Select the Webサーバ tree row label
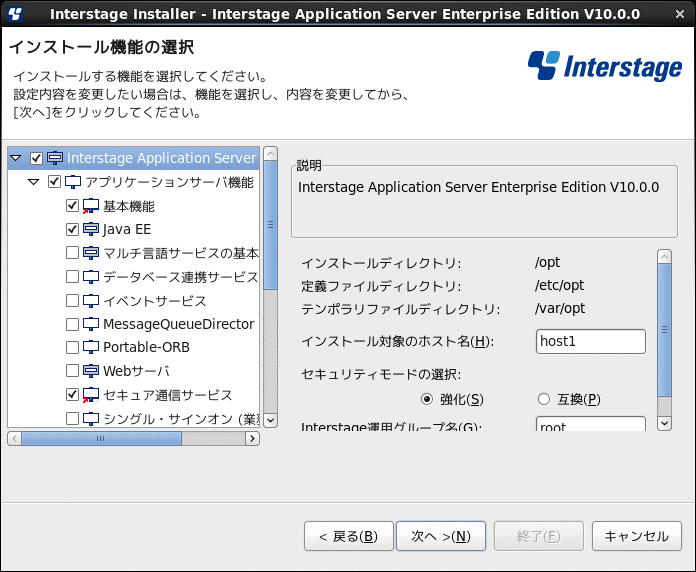696x572 pixels. tap(136, 371)
